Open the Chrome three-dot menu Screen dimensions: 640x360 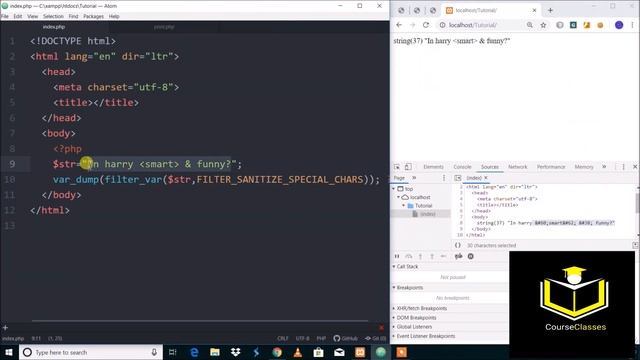pyautogui.click(x=633, y=25)
